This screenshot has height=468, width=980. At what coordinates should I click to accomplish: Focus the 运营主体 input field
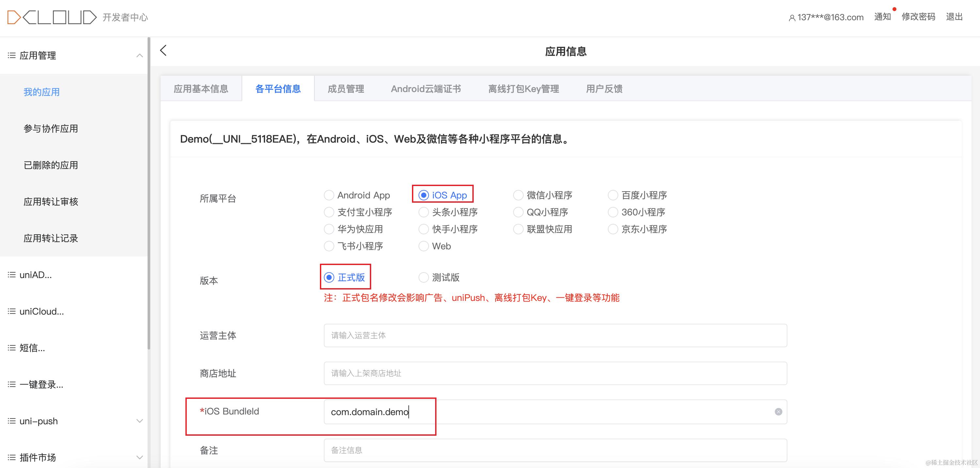[x=555, y=335]
